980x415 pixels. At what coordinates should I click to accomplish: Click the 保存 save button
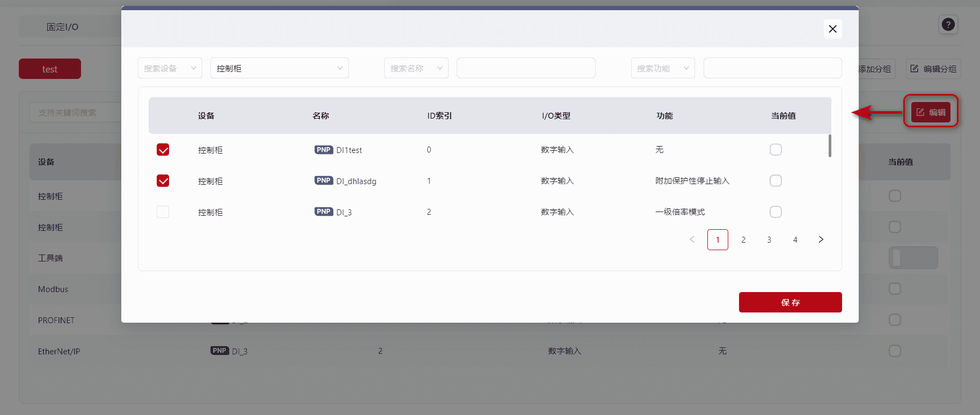click(x=790, y=302)
